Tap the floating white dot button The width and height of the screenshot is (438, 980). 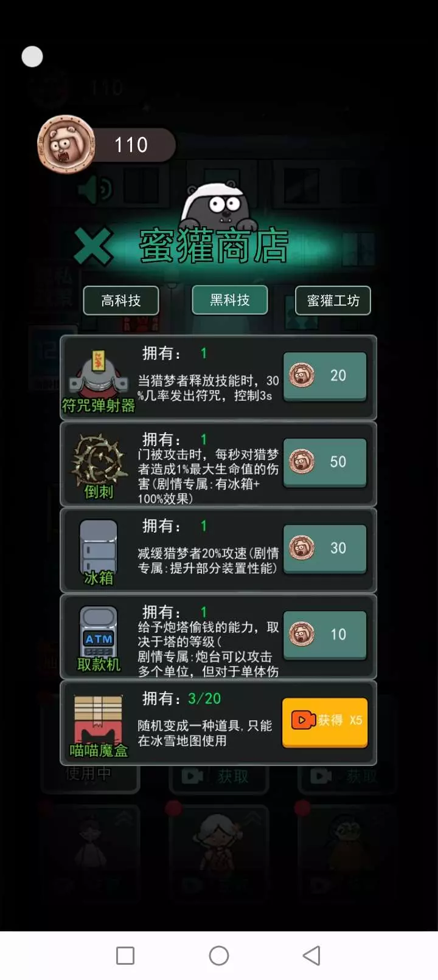click(x=32, y=57)
